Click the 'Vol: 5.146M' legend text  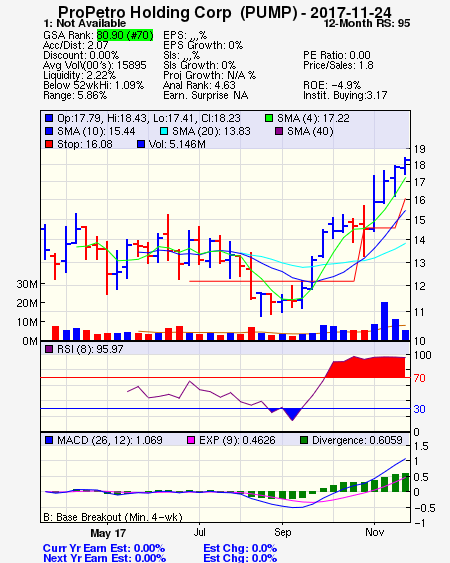(177, 144)
